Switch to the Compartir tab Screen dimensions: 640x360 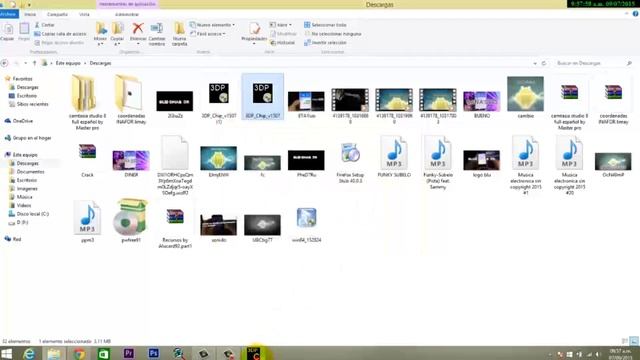point(57,14)
